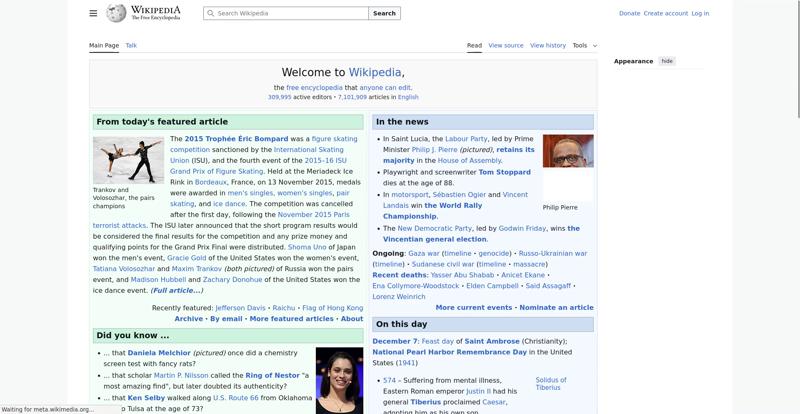Click the Wikipedia globe logo

[116, 13]
